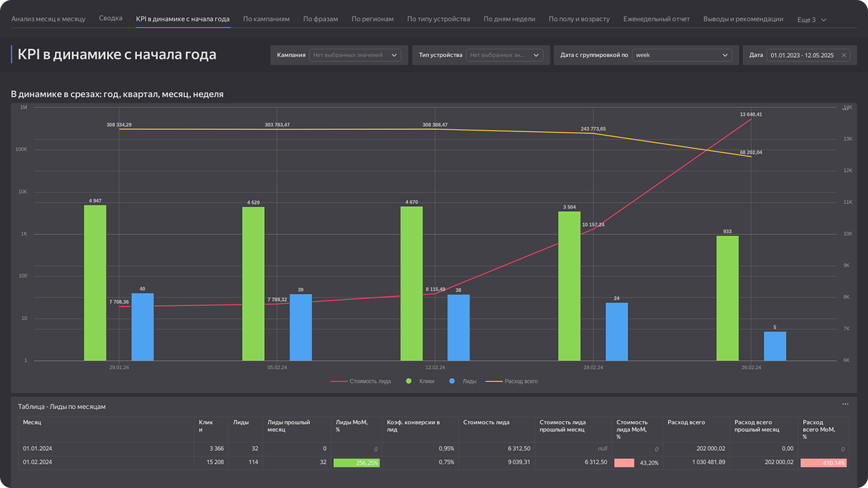Screen dimensions: 868x488
Task: Switch to Сводка tab
Action: (x=111, y=19)
